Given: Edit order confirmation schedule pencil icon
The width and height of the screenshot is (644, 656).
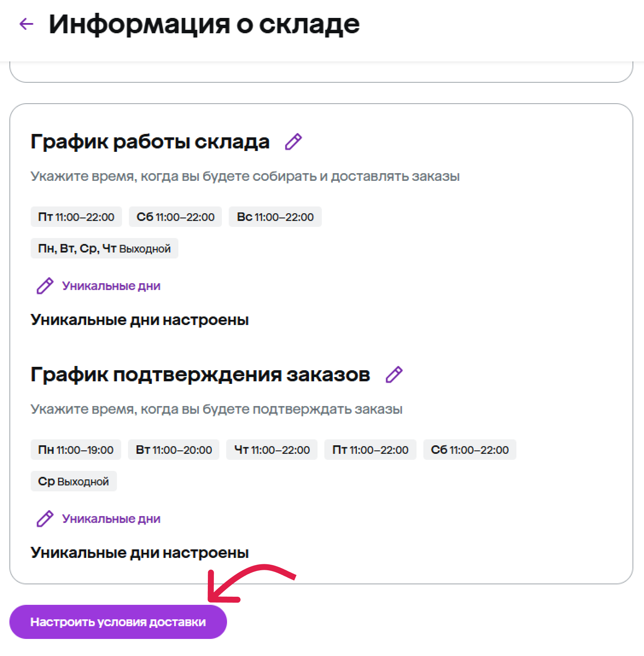Looking at the screenshot, I should point(394,374).
